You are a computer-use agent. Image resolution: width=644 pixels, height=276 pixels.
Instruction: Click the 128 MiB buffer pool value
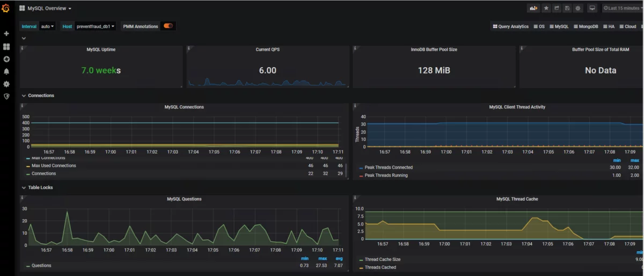pyautogui.click(x=434, y=70)
